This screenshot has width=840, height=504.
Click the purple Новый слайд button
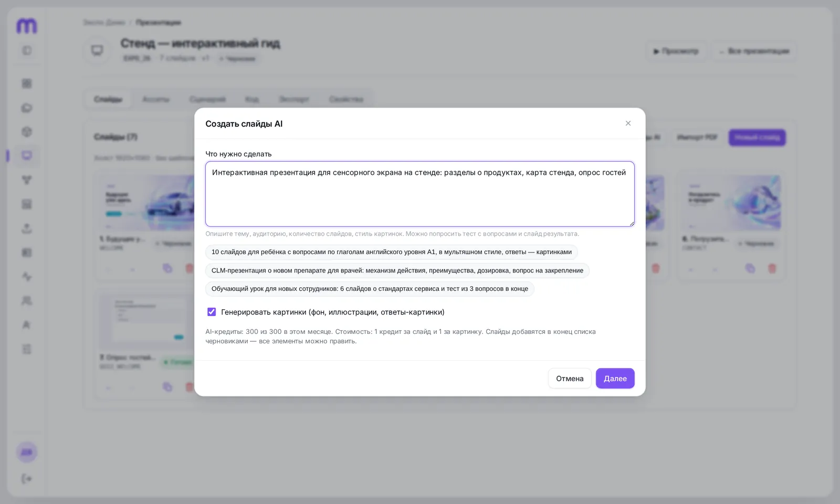click(757, 138)
